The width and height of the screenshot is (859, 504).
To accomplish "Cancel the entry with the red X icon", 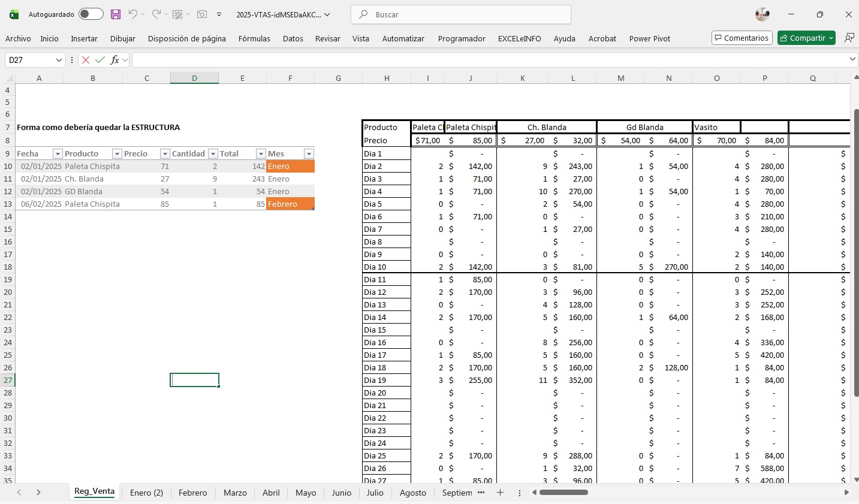I will pos(86,60).
